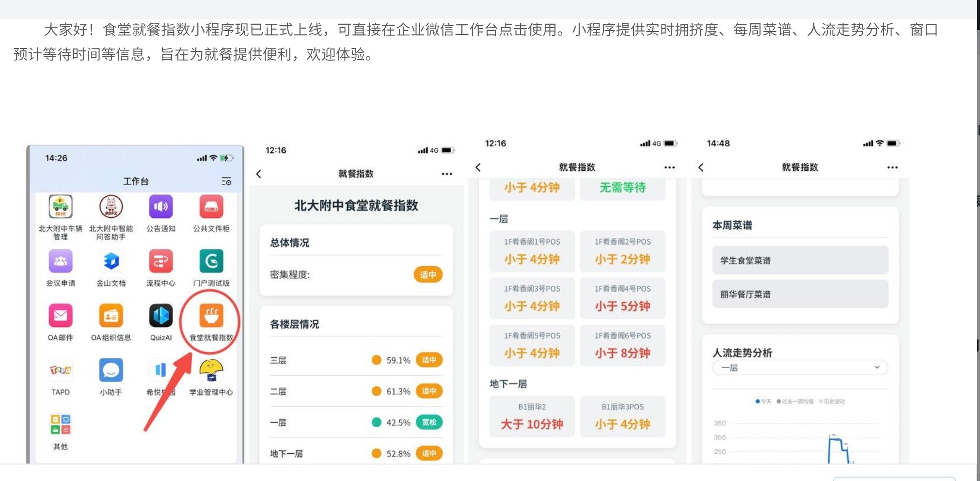Viewport: 980px width, 481px height.
Task: Click the 三层 59.1% floor row
Action: (x=356, y=360)
